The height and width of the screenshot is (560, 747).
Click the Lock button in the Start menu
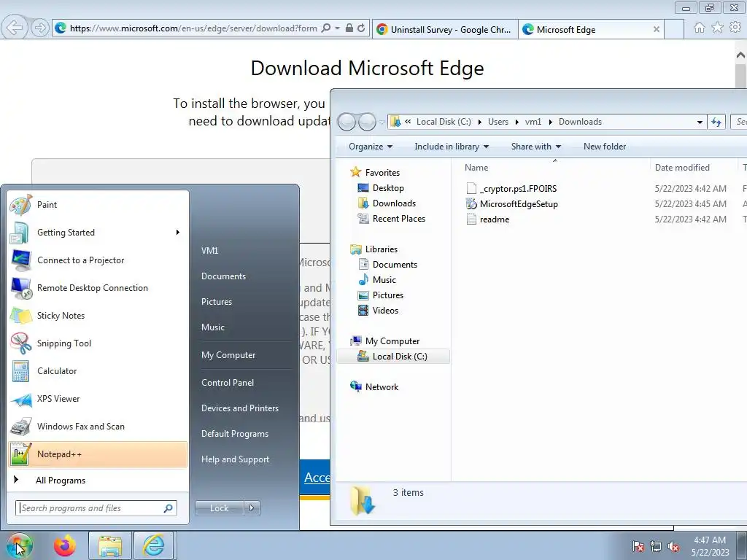pyautogui.click(x=219, y=508)
